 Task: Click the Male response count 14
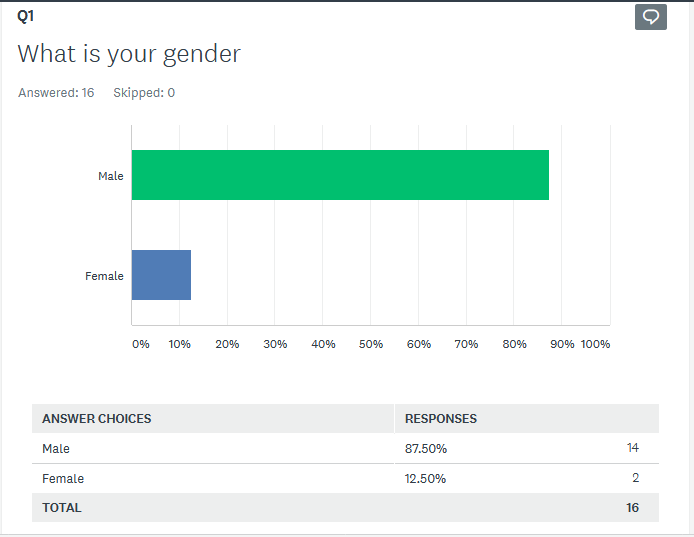tap(632, 447)
